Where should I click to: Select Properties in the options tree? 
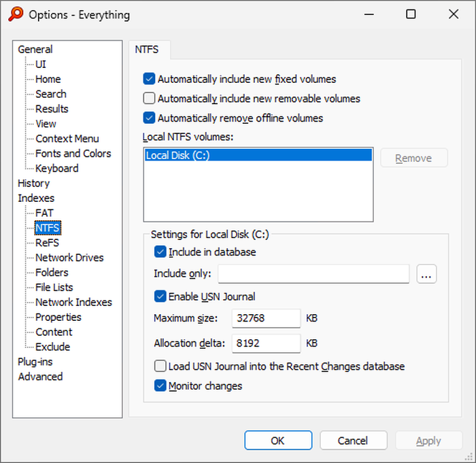[x=58, y=317]
